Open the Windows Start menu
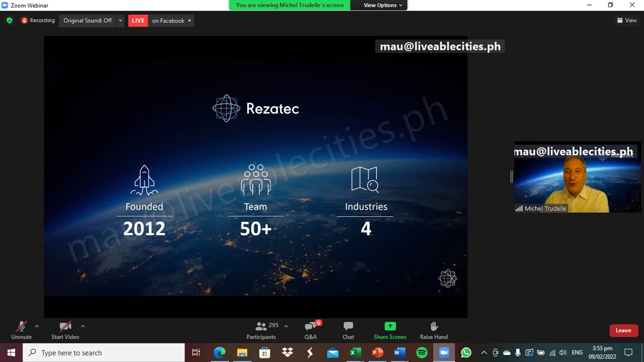This screenshot has height=362, width=644. click(11, 352)
